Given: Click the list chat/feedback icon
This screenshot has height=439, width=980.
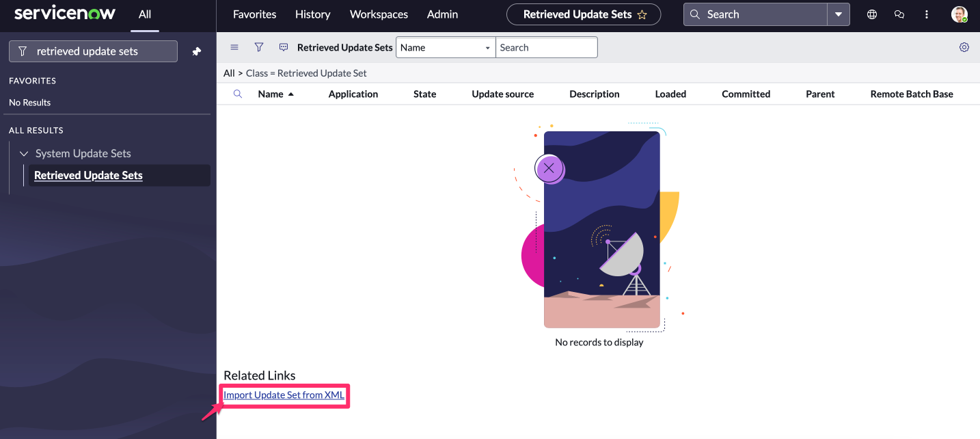Looking at the screenshot, I should click(283, 47).
